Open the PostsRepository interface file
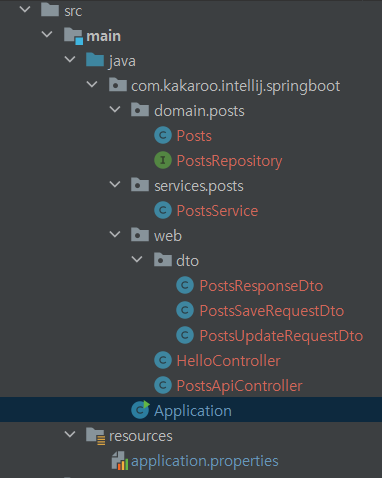The height and width of the screenshot is (478, 382). 229,161
